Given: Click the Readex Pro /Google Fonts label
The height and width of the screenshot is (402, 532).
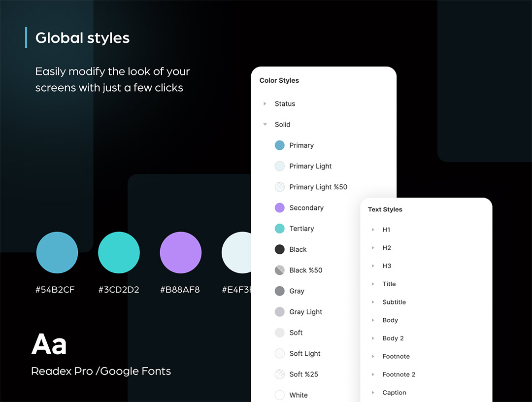Looking at the screenshot, I should [101, 371].
